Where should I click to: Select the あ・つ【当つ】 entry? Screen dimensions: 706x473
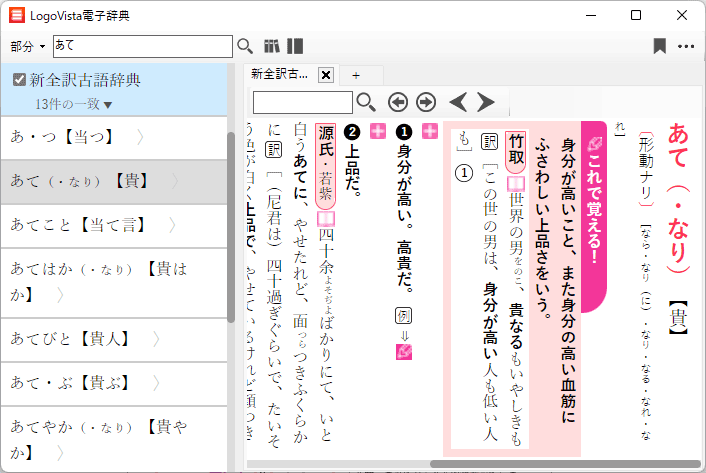[114, 137]
